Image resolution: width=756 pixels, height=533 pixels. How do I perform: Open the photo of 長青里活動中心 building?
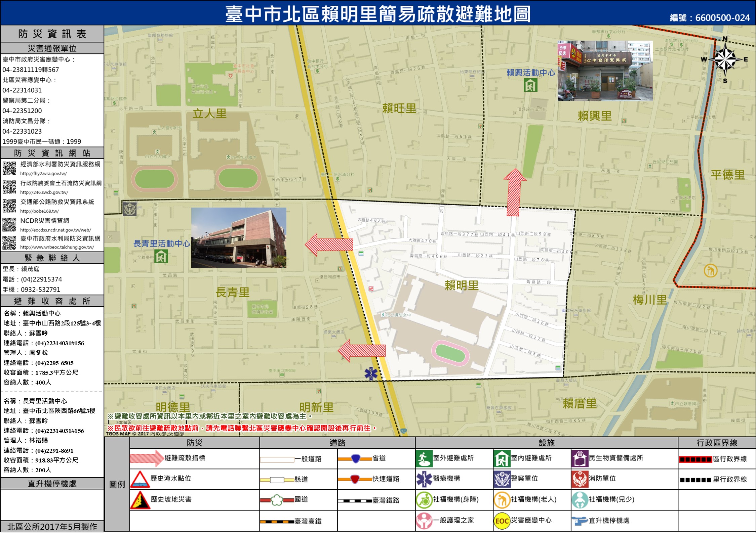point(239,238)
